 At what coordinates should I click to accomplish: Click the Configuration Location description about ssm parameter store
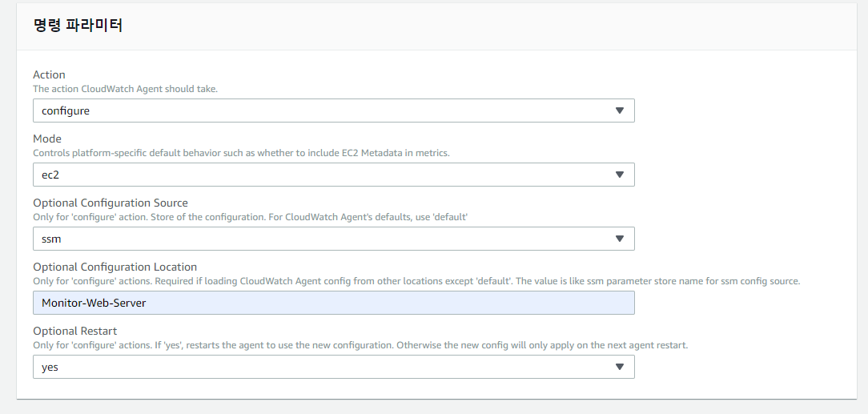point(416,281)
